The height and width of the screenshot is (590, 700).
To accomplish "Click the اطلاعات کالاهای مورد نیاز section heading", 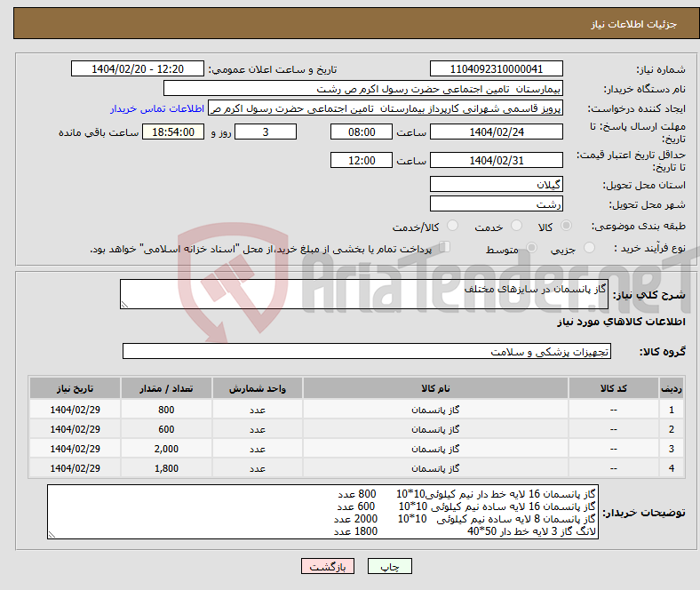I will click(x=621, y=322).
